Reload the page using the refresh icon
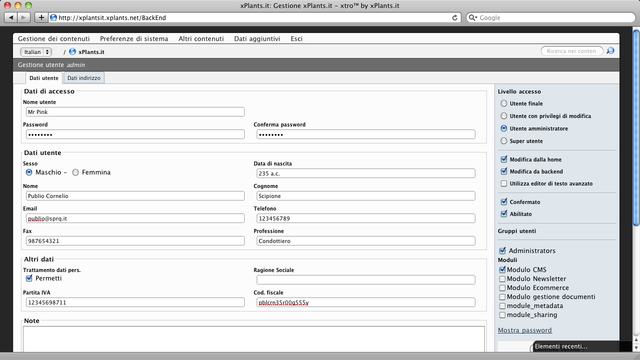This screenshot has height=360, width=640. tap(455, 18)
